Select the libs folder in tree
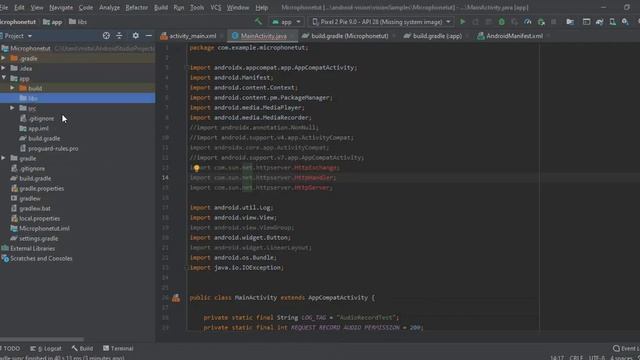Screen dimensions: 640x360 pyautogui.click(x=78, y=98)
